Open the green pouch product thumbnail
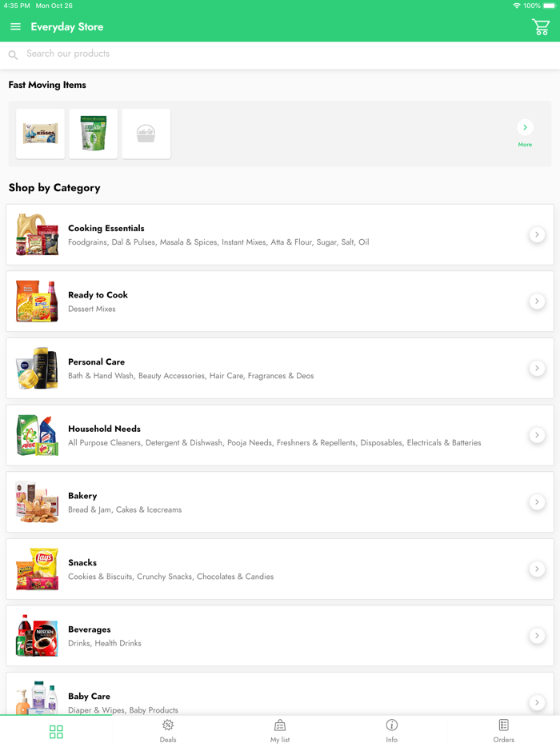560x747 pixels. click(94, 134)
